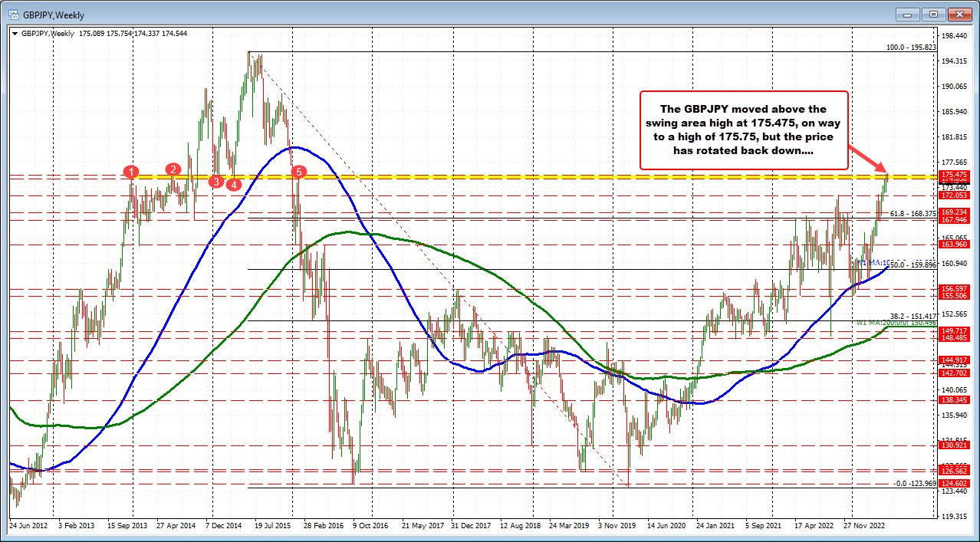Click the 124.602 price tag near the chart bottom
The image size is (980, 542).
pyautogui.click(x=953, y=483)
